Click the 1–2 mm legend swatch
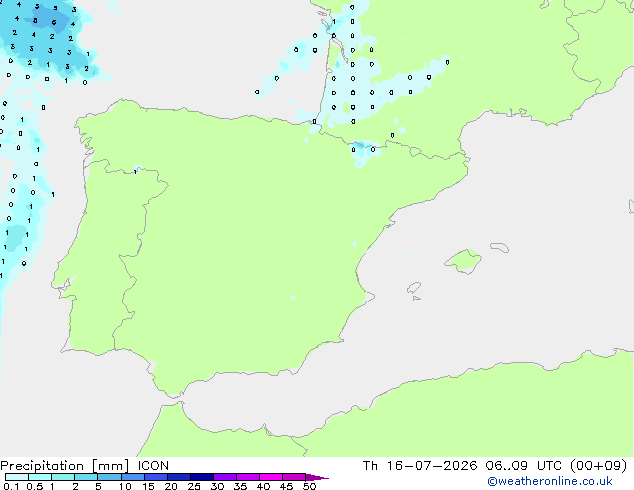Screen dimensions: 634x490 [63, 477]
